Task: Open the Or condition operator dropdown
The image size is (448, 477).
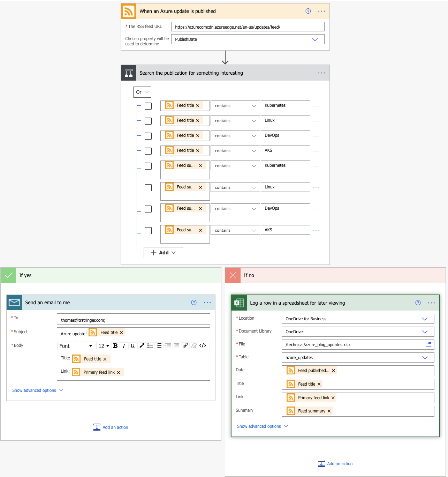Action: tap(142, 92)
